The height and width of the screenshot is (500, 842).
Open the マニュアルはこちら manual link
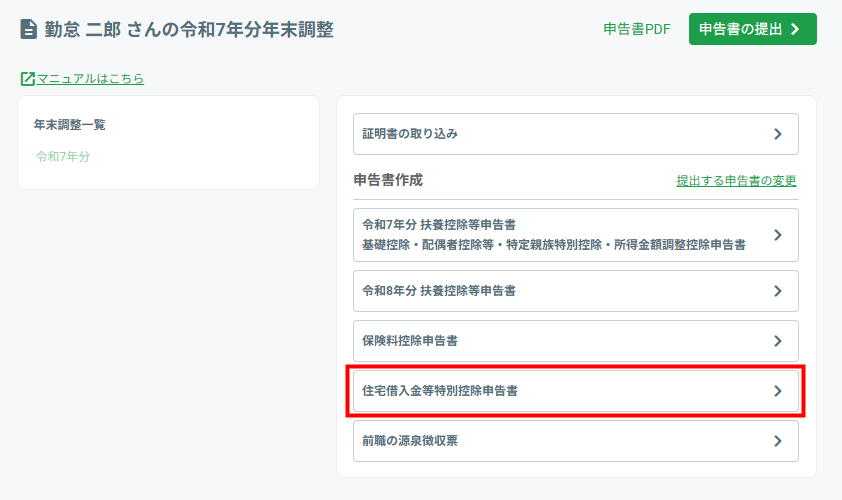[x=90, y=79]
